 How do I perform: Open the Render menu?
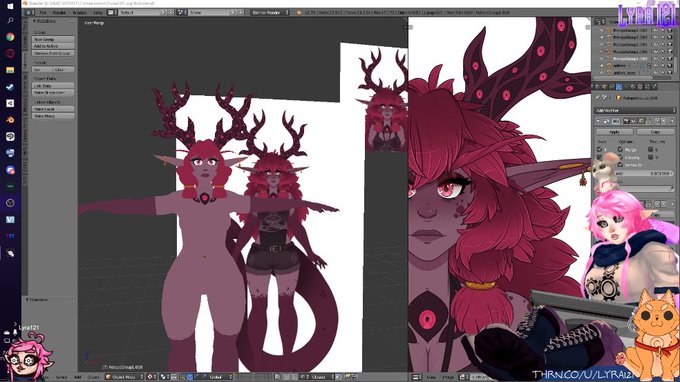(59, 13)
